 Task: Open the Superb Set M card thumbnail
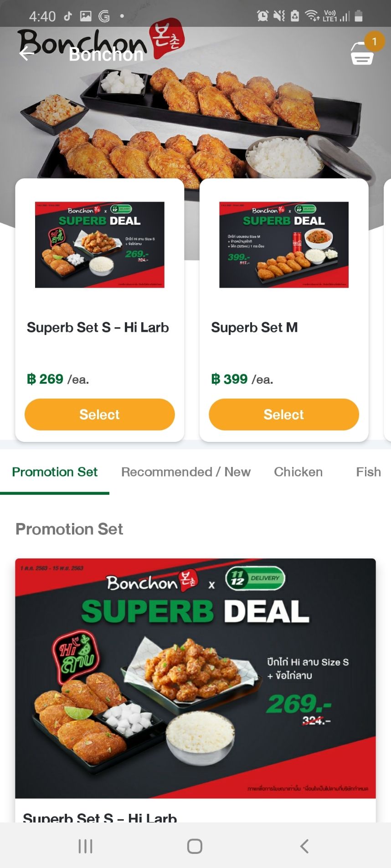284,244
